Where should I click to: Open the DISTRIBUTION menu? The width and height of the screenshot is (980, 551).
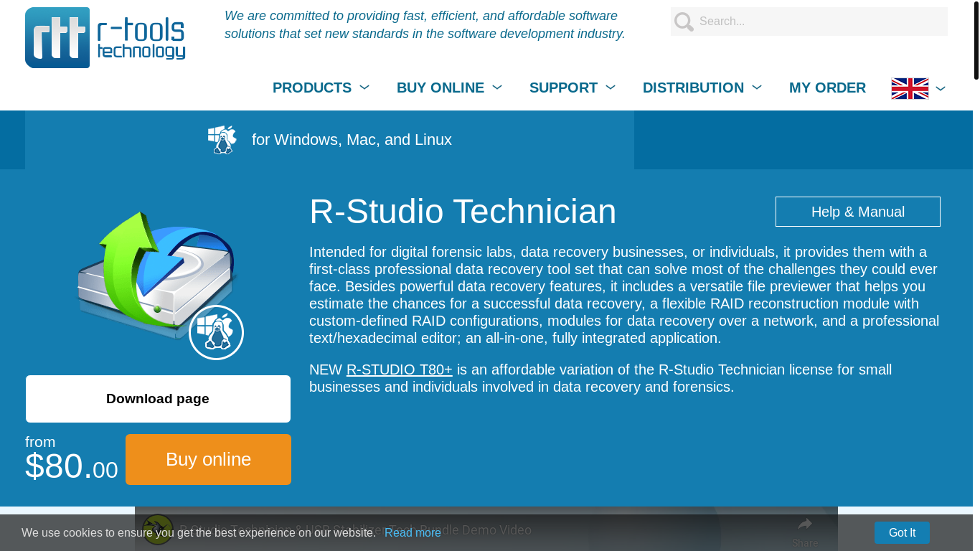click(x=693, y=88)
